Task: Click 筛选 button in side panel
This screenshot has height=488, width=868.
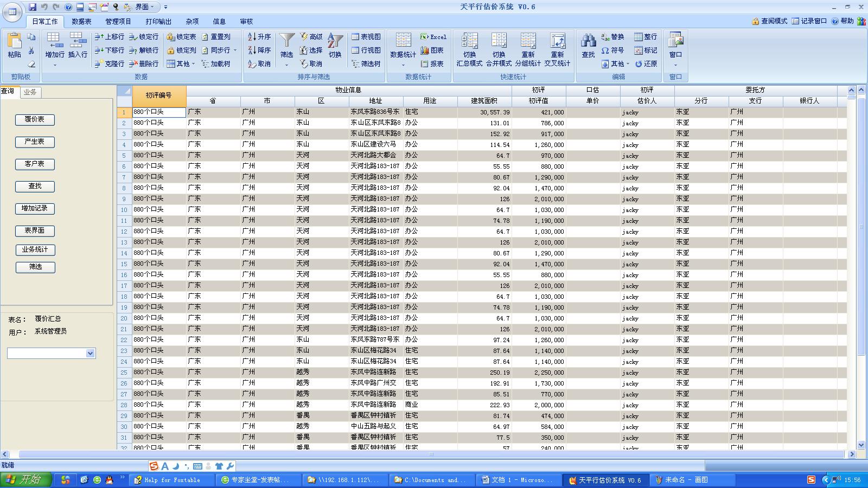Action: pyautogui.click(x=35, y=267)
